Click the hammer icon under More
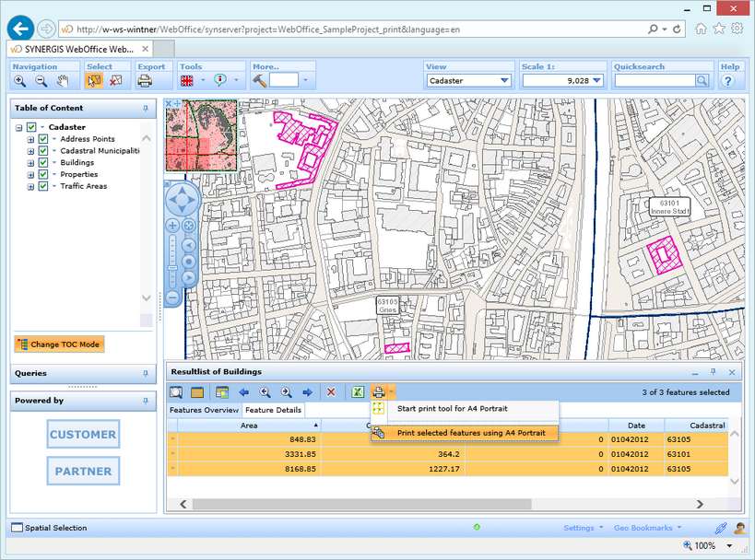Viewport: 755px width, 560px height. pyautogui.click(x=259, y=81)
